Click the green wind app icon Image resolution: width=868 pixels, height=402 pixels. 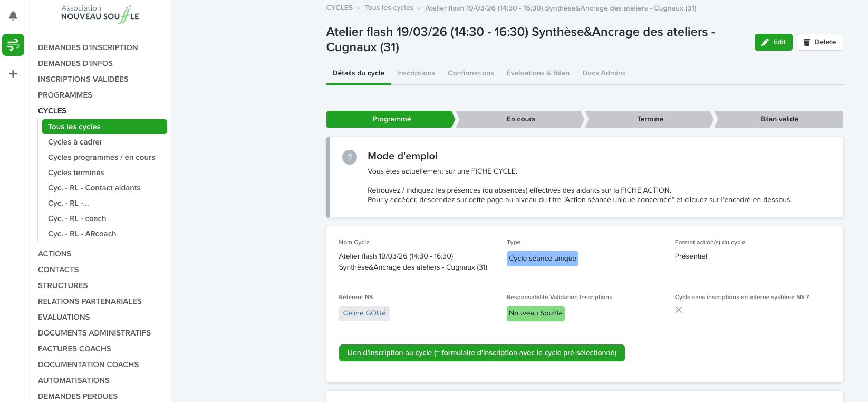click(13, 45)
